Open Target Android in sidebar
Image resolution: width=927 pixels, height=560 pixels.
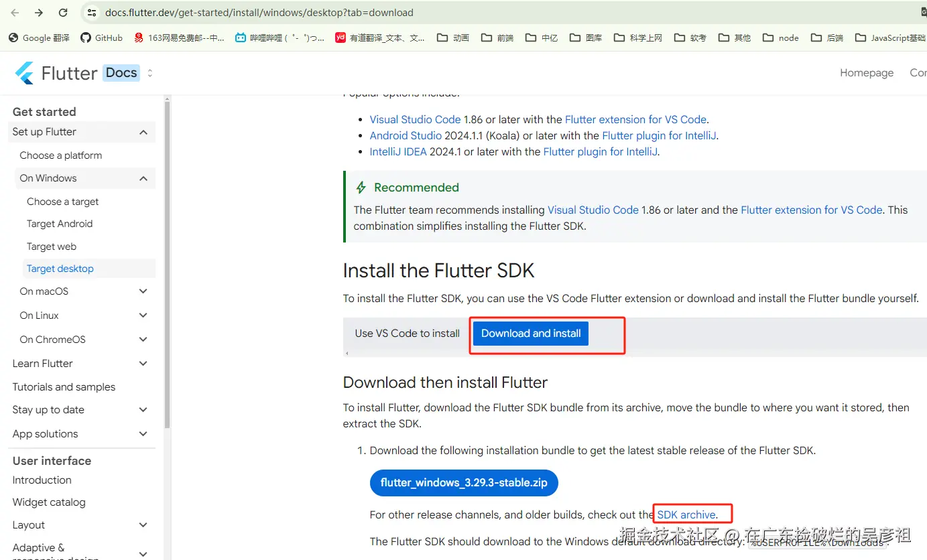click(60, 224)
